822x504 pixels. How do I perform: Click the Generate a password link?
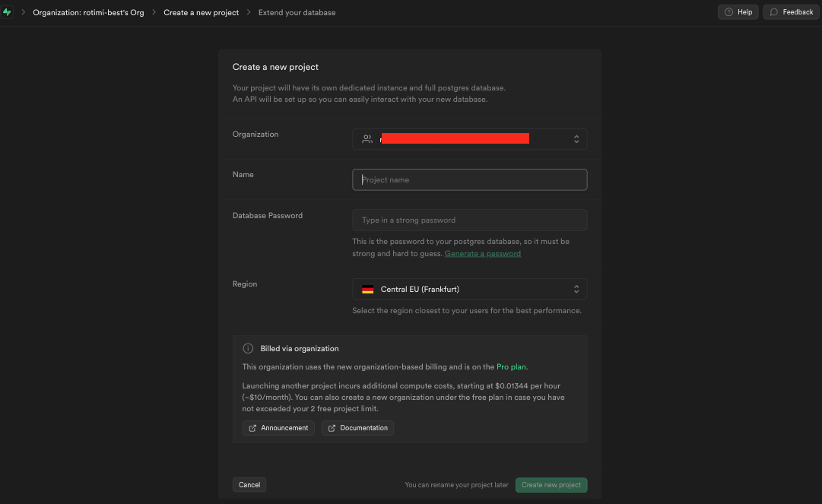pos(483,253)
